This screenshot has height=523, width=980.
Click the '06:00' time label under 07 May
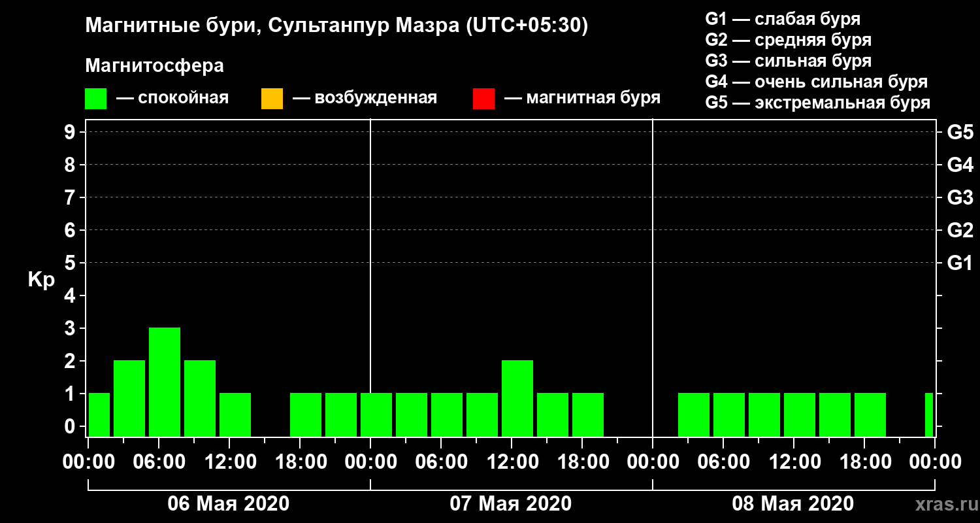coord(441,462)
